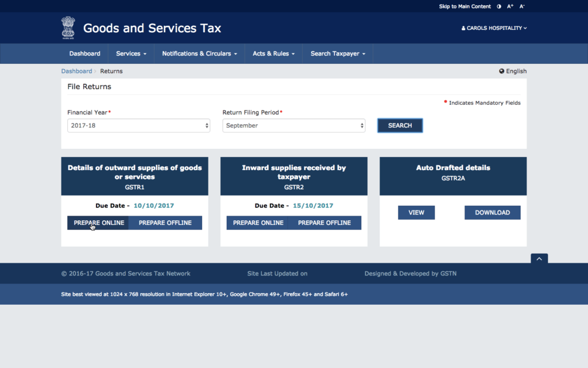Toggle the contrast accessibility icon
This screenshot has height=368, width=588.
(498, 6)
